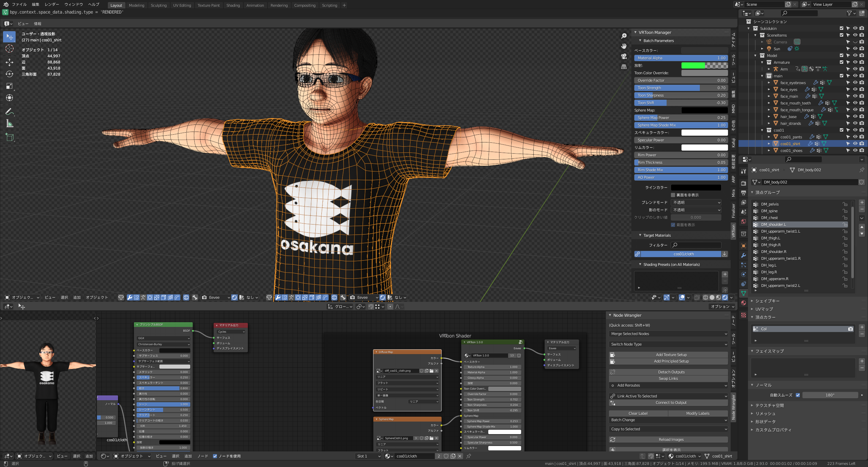Screen dimensions: 868x467
Task: Open the レンダー menu
Action: [52, 4]
